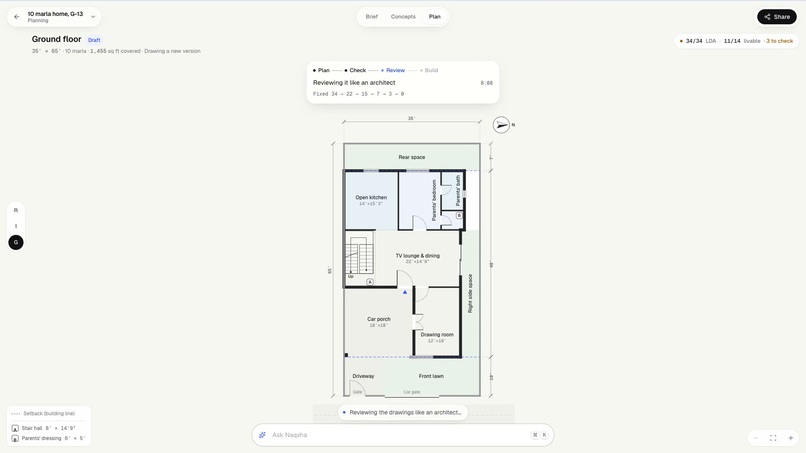Select the ground floor G button

(x=16, y=242)
